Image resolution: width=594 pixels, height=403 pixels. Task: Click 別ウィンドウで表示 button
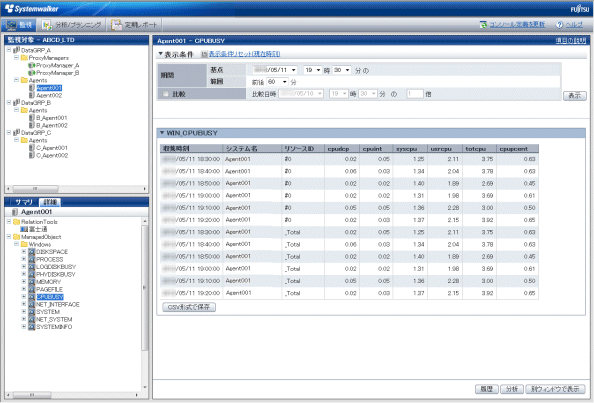[555, 389]
